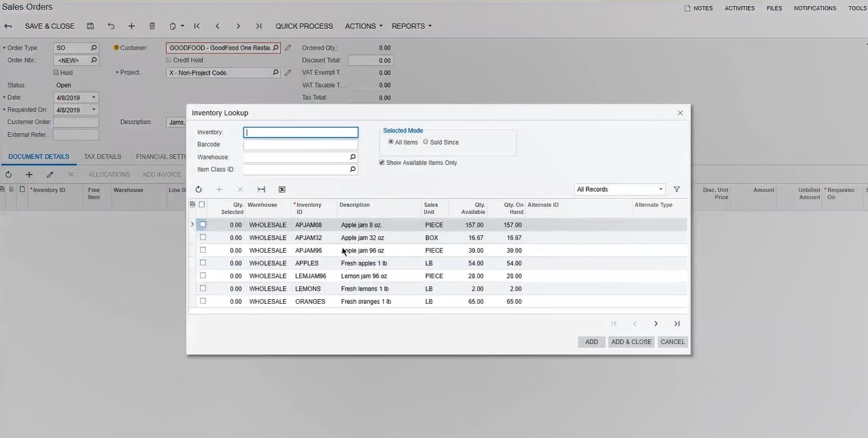Cancel the Inventory Lookup dialog
Image resolution: width=868 pixels, height=438 pixels.
(x=672, y=341)
